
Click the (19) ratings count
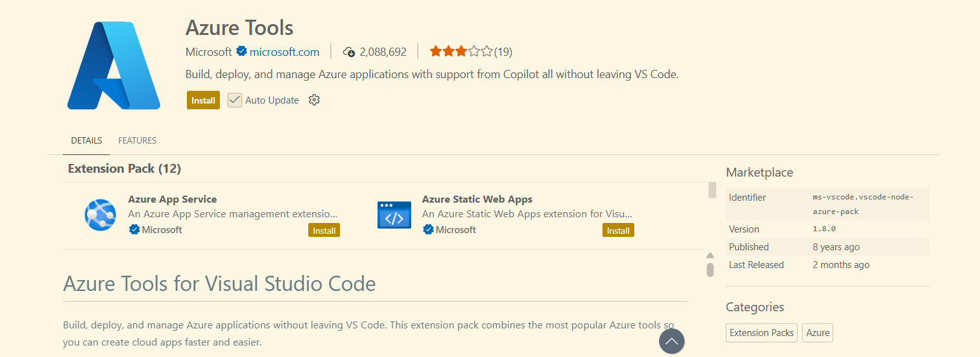(503, 52)
